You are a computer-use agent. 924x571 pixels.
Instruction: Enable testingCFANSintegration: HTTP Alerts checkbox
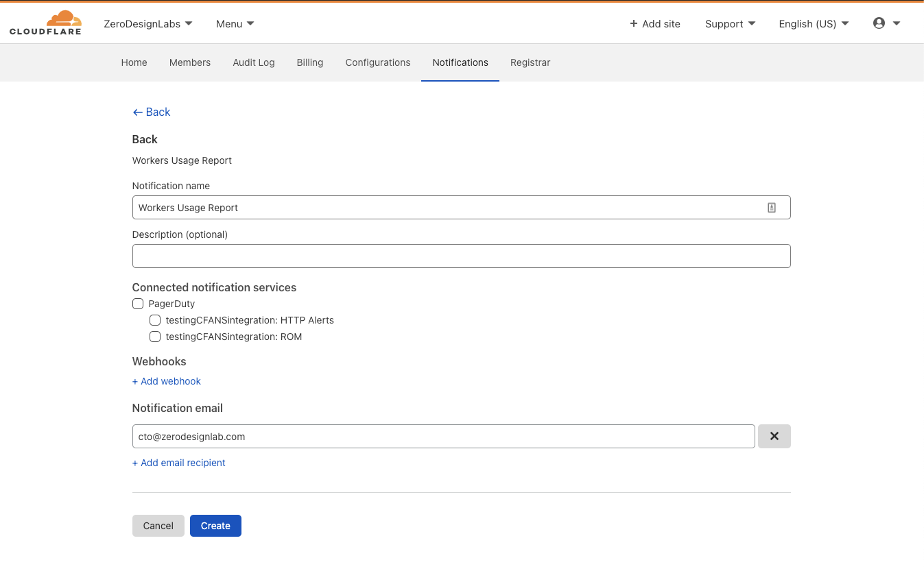tap(155, 320)
